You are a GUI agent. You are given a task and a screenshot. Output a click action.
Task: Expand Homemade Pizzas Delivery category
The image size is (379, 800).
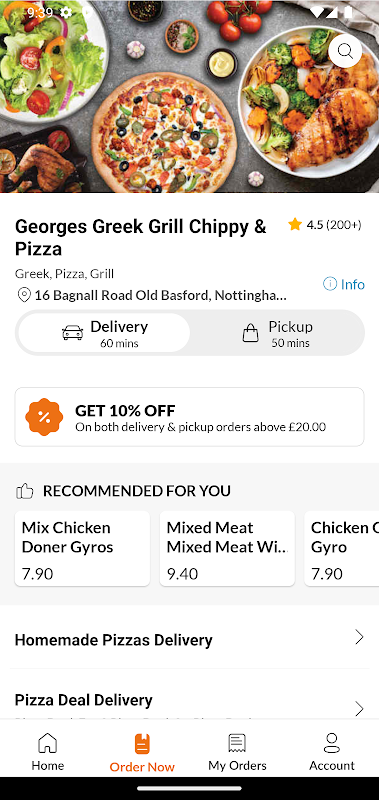pyautogui.click(x=189, y=638)
